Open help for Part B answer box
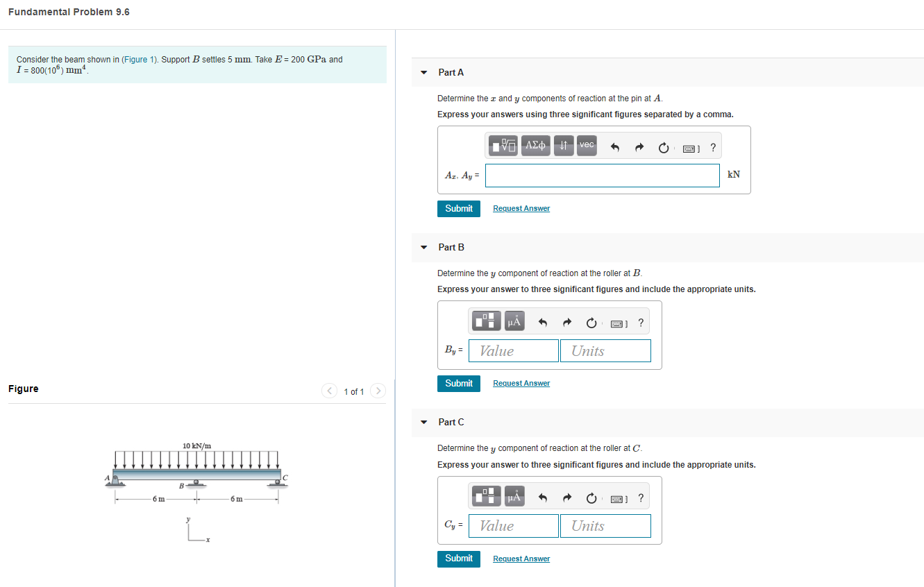This screenshot has height=587, width=924. 641,323
